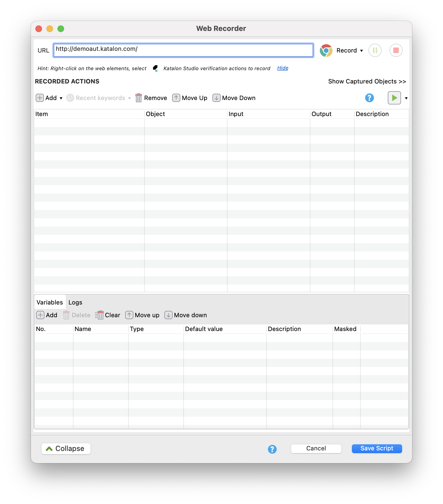Expand the Record browser dropdown arrow
The image size is (443, 504).
point(362,51)
